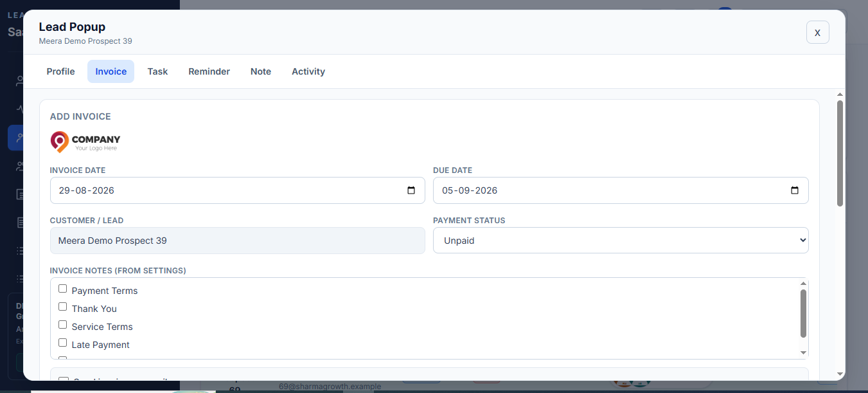Click the scroll-up arrow in the invoice notes list

(x=803, y=283)
